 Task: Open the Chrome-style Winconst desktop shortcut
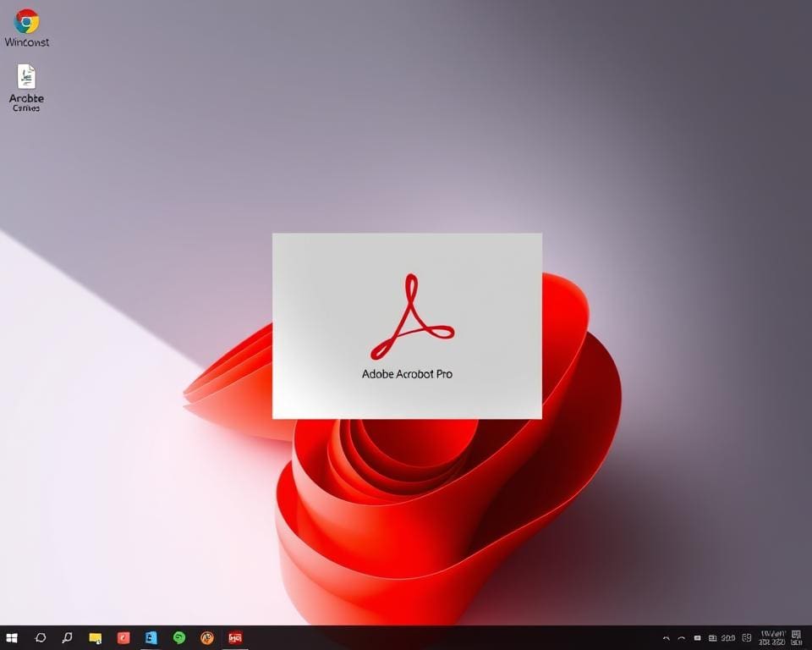click(26, 29)
